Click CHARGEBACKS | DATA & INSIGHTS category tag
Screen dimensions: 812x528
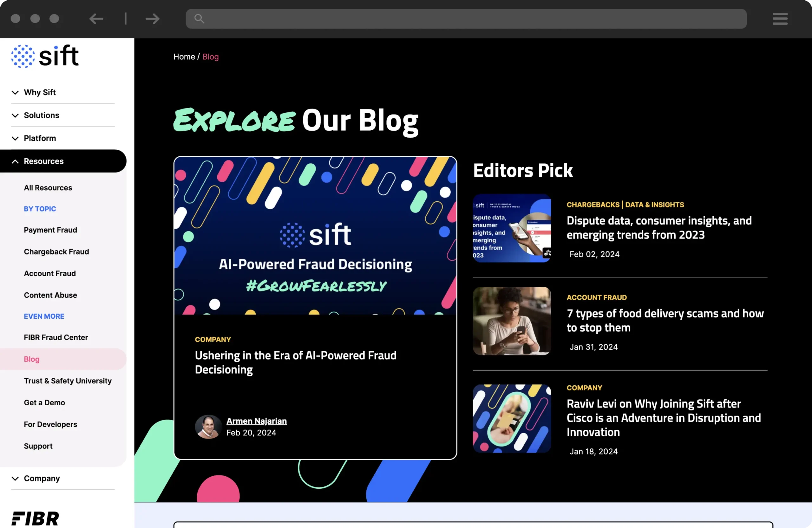(x=625, y=205)
